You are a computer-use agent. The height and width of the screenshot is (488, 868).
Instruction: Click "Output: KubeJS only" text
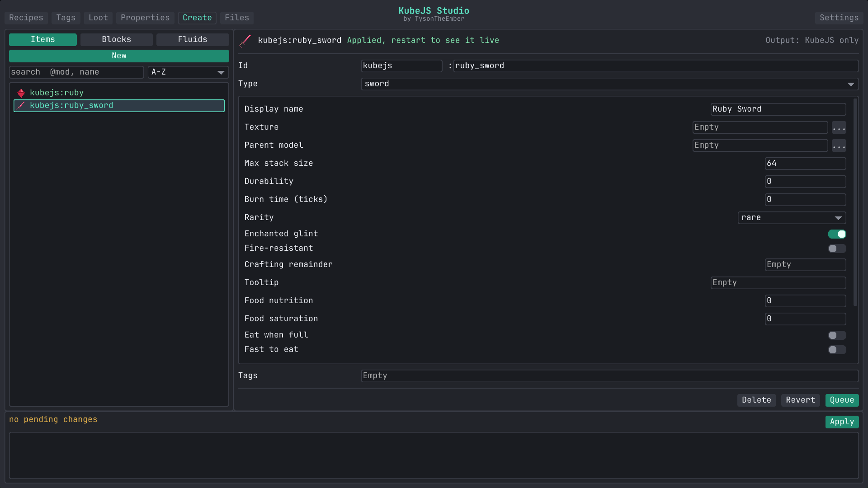(812, 41)
